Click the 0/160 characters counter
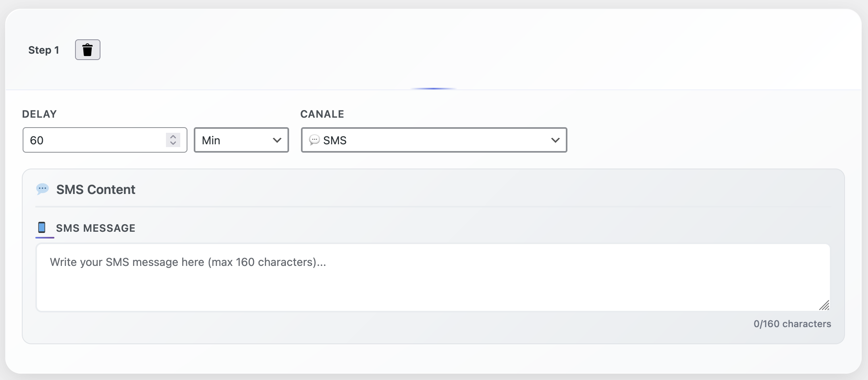868x380 pixels. 792,324
